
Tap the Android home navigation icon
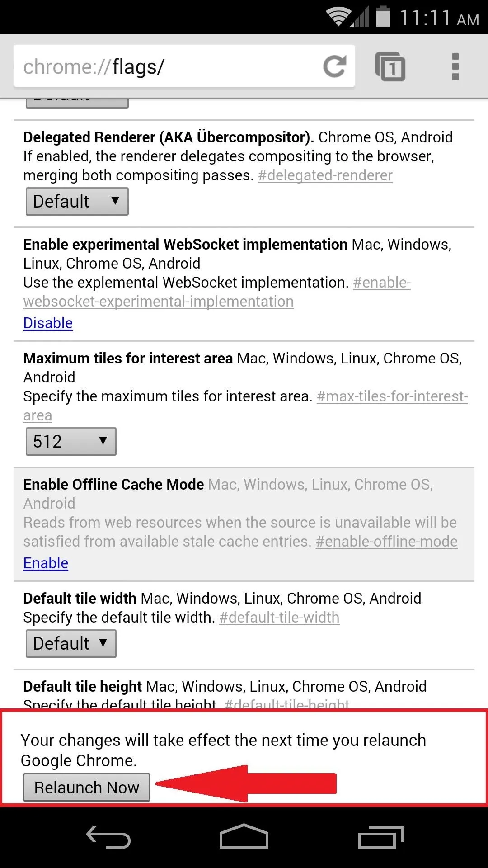(244, 836)
